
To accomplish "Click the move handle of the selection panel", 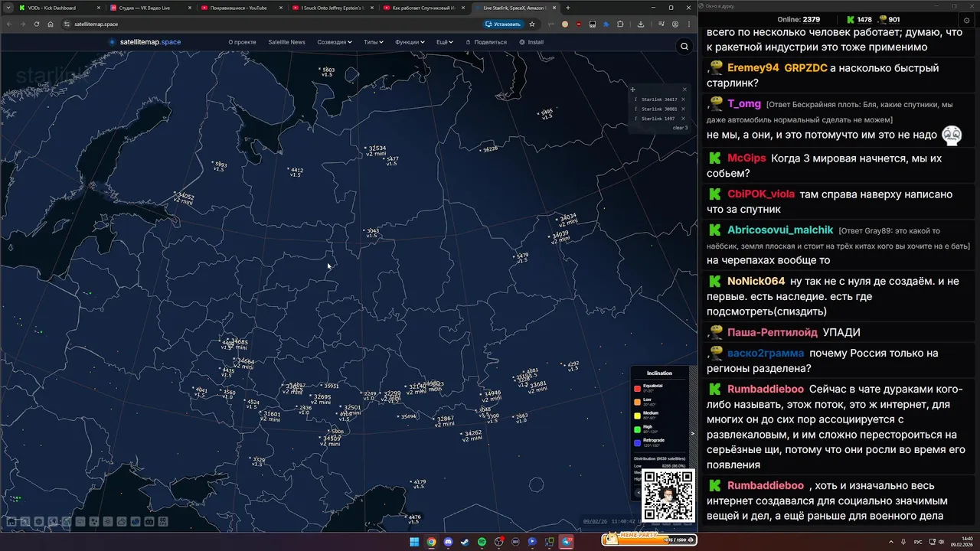I will pyautogui.click(x=632, y=90).
